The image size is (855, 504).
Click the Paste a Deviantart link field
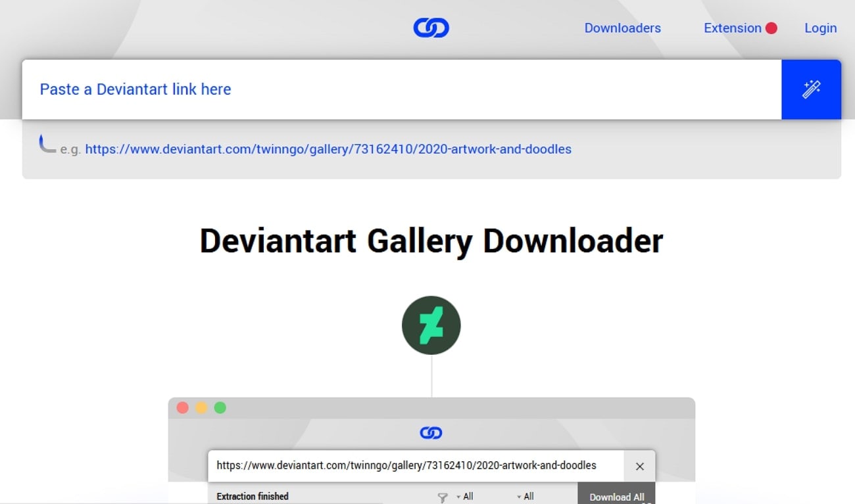click(263, 89)
